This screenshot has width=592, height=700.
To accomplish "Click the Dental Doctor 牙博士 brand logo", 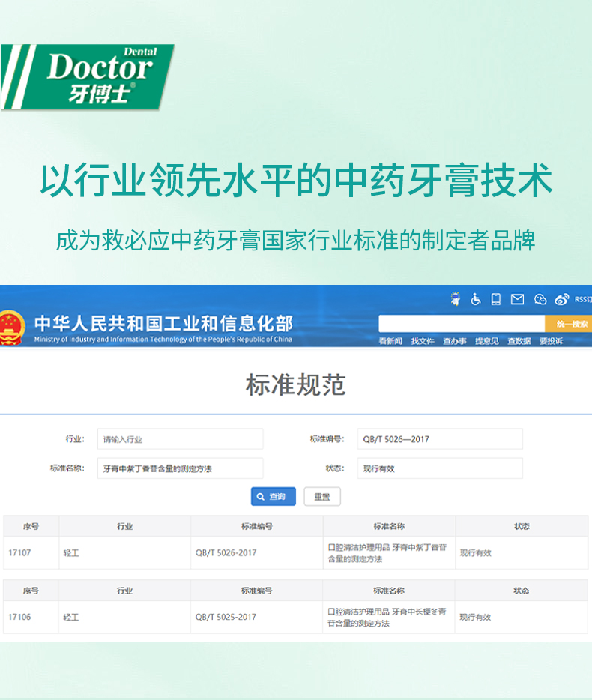I will (x=90, y=76).
